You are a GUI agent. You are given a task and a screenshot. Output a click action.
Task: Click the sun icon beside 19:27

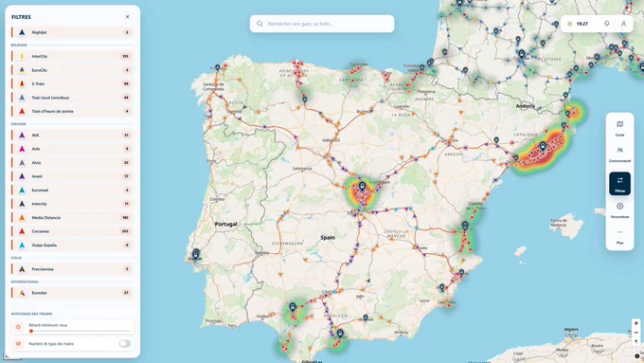pos(570,24)
